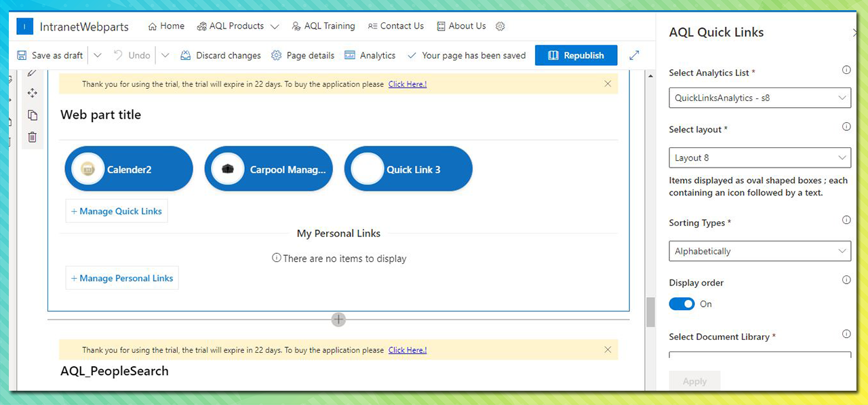Click the navigation settings gear icon

tap(500, 26)
